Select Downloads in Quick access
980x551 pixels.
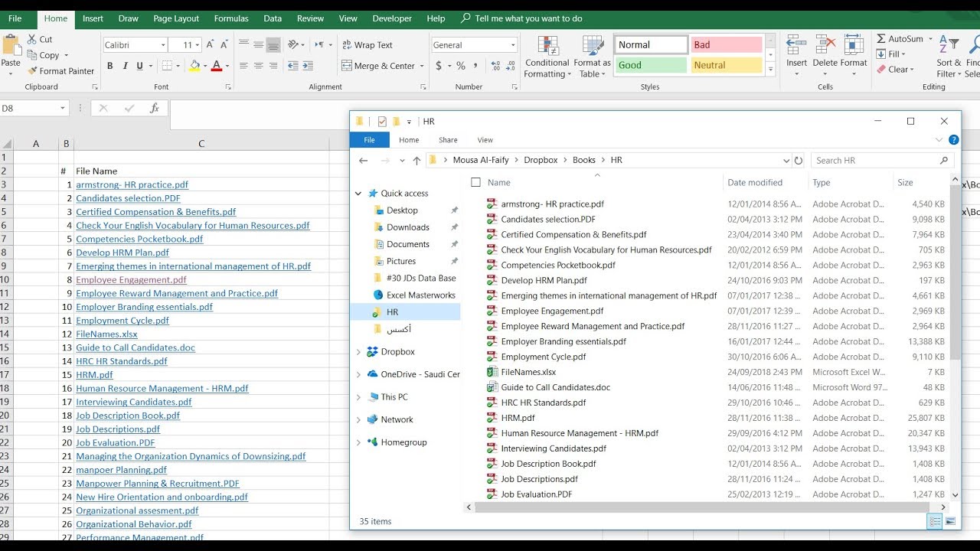click(x=408, y=227)
